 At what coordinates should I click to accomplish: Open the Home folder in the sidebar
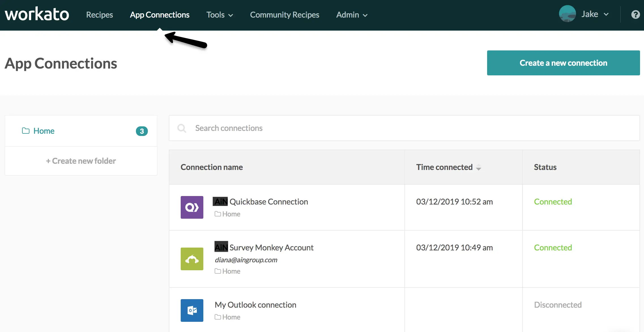point(81,131)
